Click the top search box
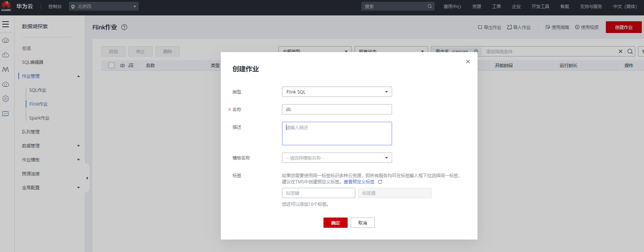The image size is (644, 252). tap(398, 6)
